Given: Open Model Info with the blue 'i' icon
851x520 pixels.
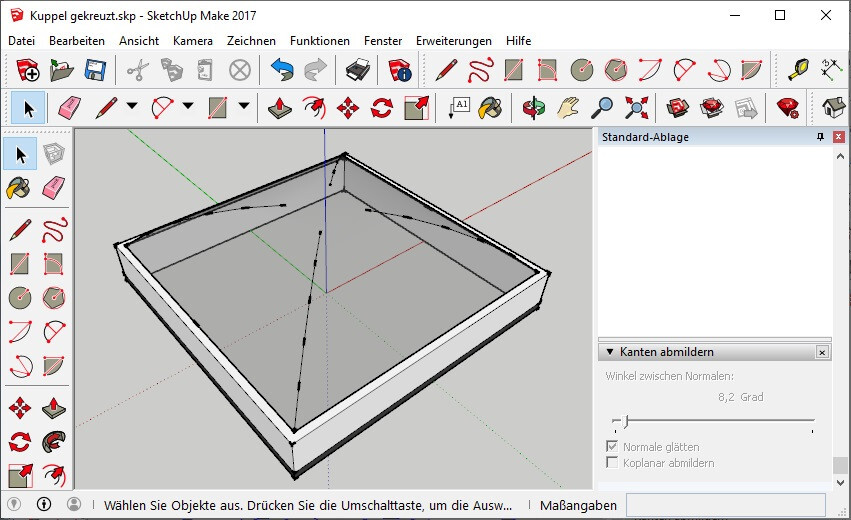Looking at the screenshot, I should coord(400,70).
